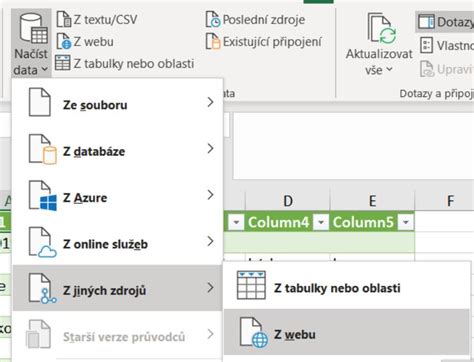Open Existující připojení
The height and width of the screenshot is (362, 474).
click(x=264, y=42)
